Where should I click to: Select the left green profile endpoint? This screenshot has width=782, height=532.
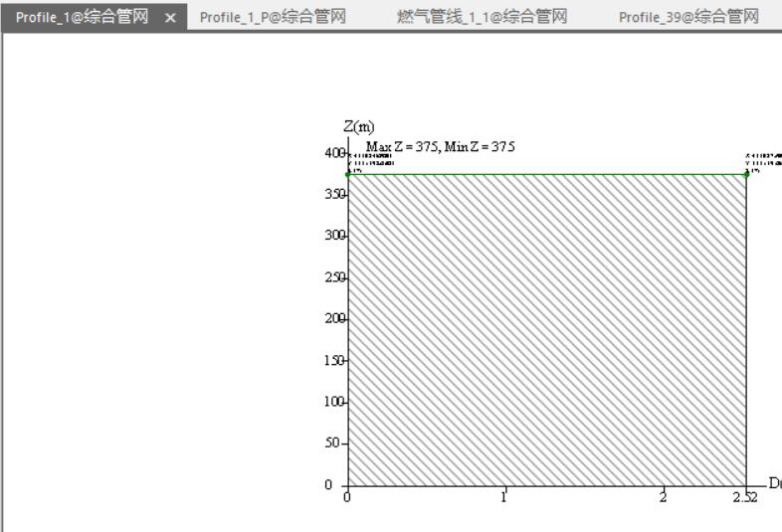point(348,174)
